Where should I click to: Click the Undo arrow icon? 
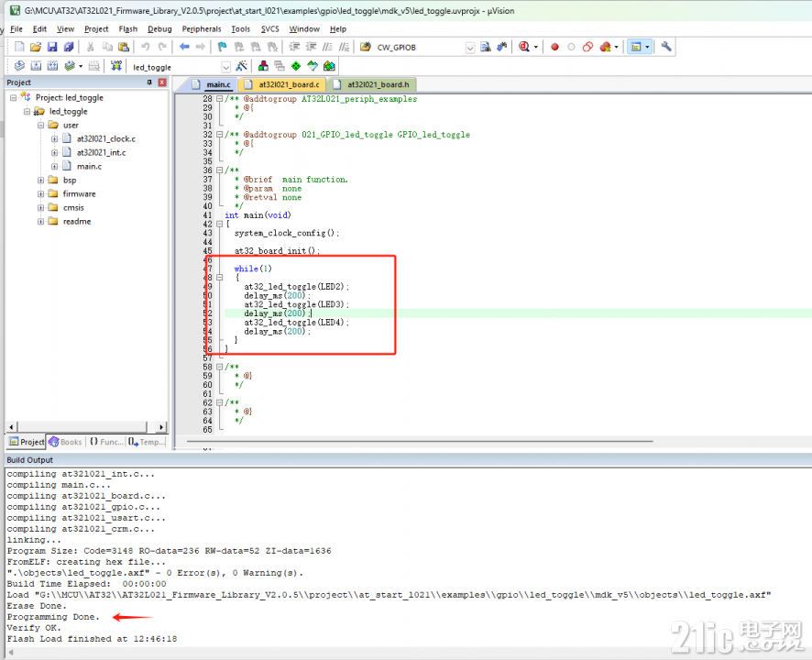(x=146, y=47)
